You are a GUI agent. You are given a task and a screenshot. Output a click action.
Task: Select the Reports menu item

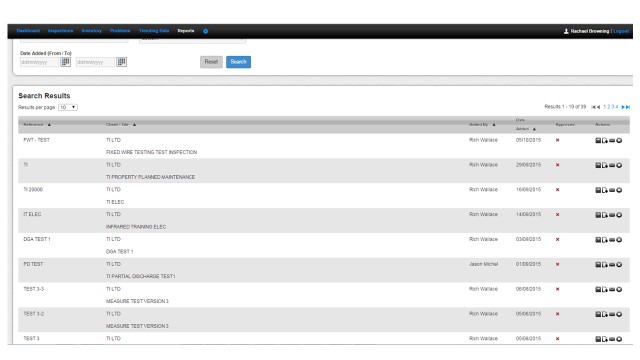tap(186, 31)
